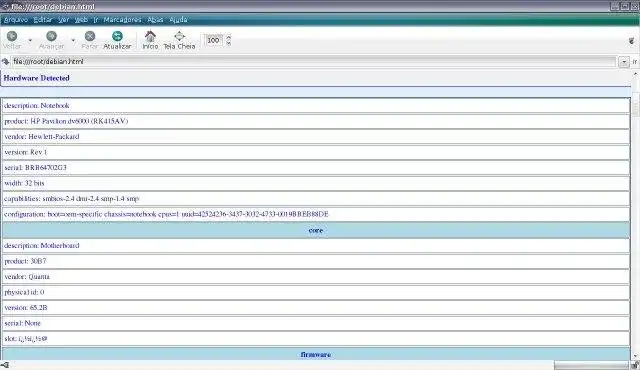The height and width of the screenshot is (370, 640).
Task: Click the configuration: boot=oem-specific row
Action: pyautogui.click(x=316, y=214)
